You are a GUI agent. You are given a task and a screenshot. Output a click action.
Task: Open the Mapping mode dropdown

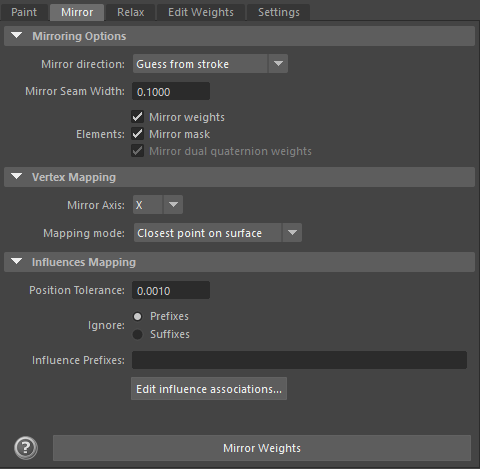click(218, 233)
